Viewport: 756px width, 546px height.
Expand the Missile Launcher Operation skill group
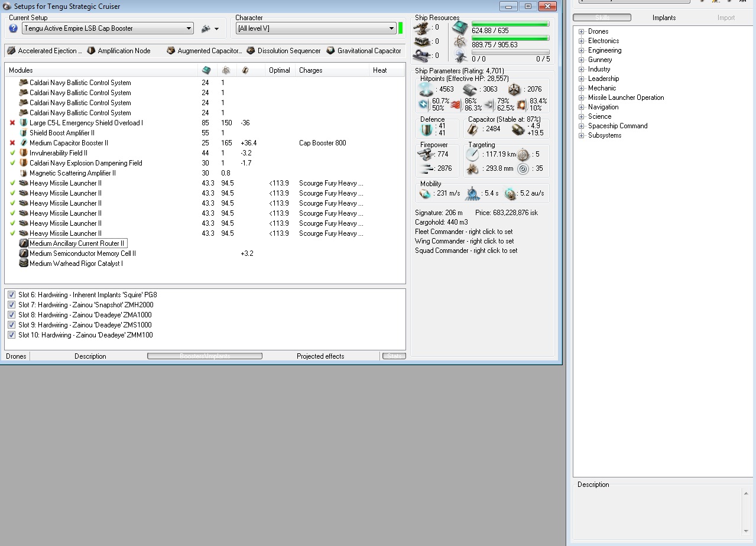(x=582, y=97)
